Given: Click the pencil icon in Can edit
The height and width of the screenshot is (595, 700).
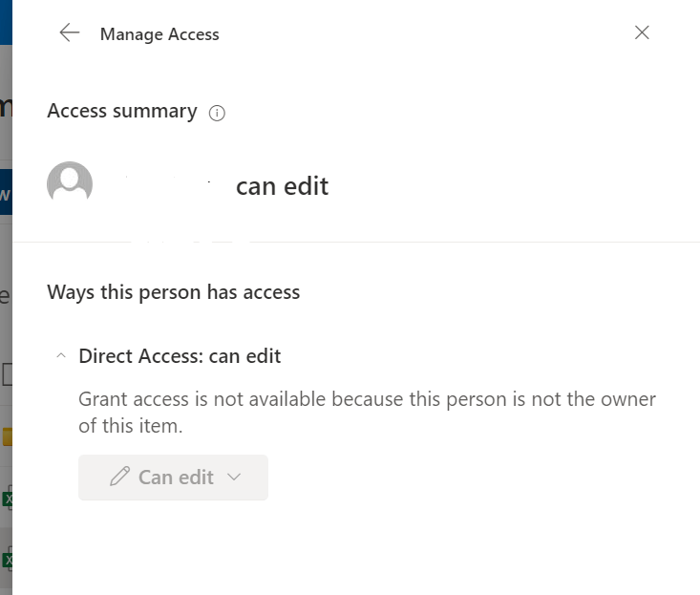Looking at the screenshot, I should 119,478.
